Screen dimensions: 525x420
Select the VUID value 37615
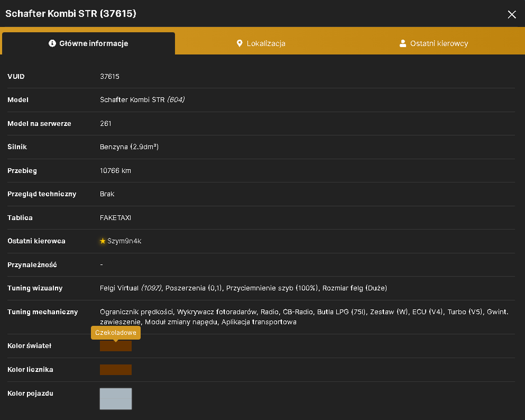(x=109, y=76)
